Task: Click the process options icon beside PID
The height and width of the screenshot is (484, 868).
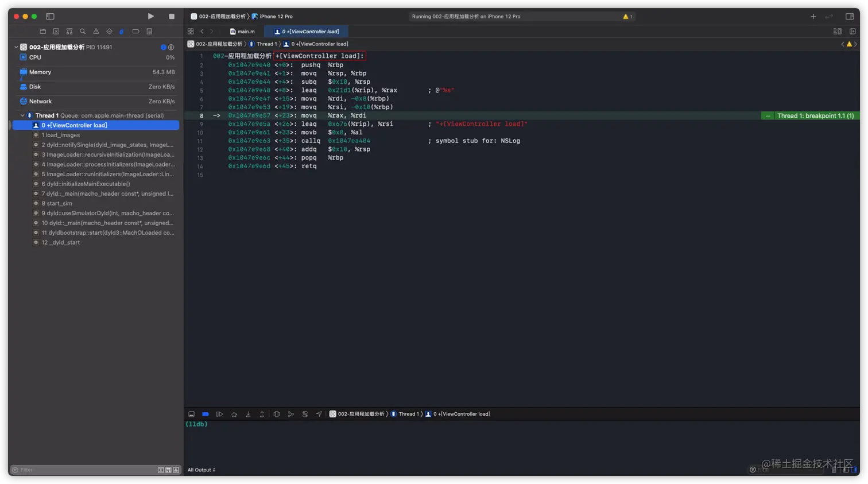Action: (171, 47)
